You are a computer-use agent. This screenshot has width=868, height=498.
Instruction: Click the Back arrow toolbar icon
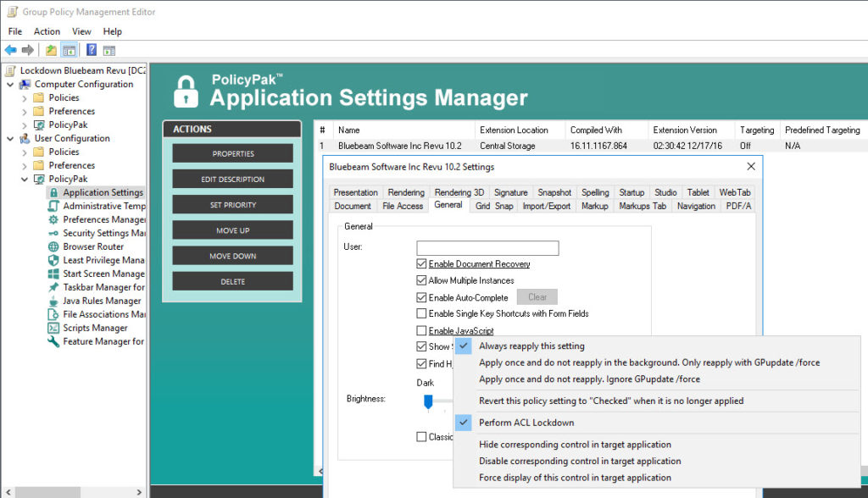pyautogui.click(x=10, y=50)
